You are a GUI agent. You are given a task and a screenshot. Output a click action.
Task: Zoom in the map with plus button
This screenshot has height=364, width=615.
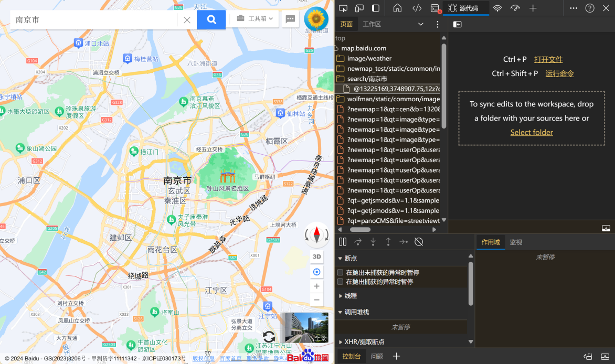point(316,286)
